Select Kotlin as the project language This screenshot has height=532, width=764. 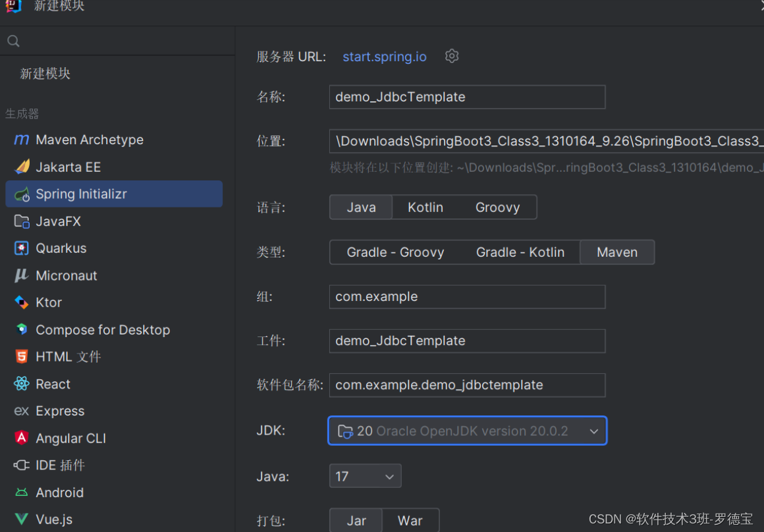tap(425, 207)
